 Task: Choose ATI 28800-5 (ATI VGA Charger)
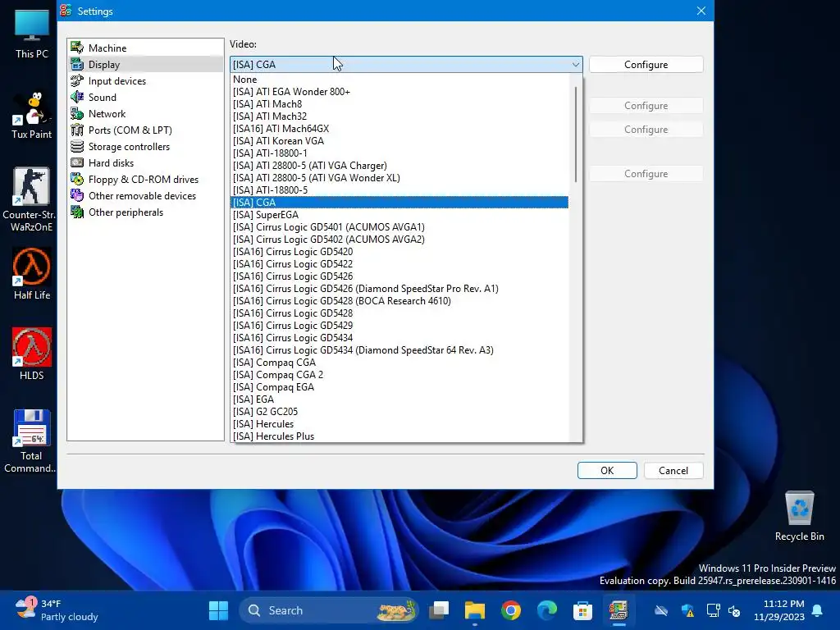pos(399,166)
